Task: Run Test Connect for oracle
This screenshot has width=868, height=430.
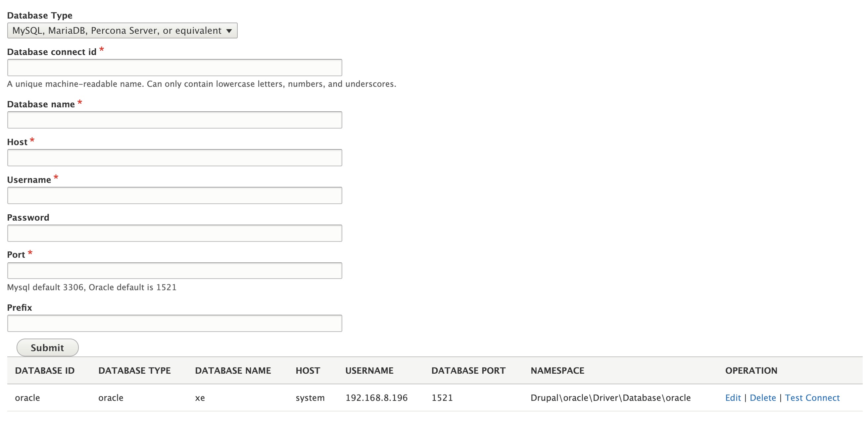Action: 812,398
